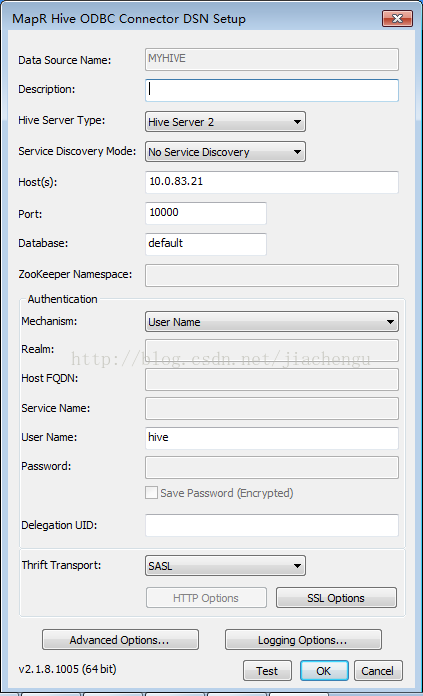
Task: Click the User Name text field
Action: (272, 438)
